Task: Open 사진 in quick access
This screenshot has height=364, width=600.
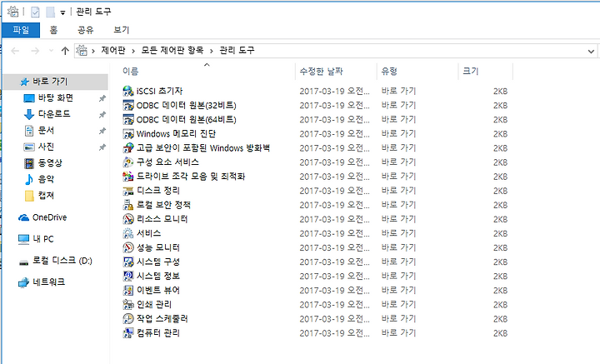Action: click(46, 147)
